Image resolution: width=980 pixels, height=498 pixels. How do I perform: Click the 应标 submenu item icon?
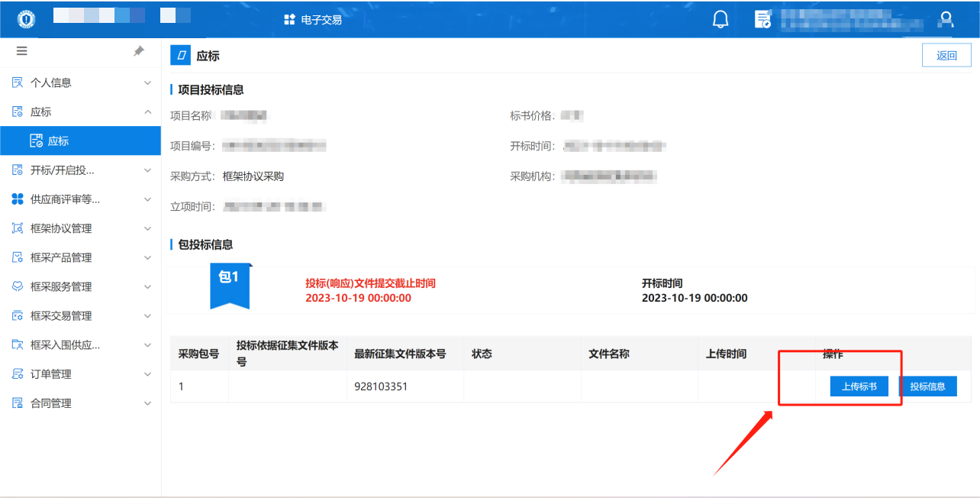35,141
